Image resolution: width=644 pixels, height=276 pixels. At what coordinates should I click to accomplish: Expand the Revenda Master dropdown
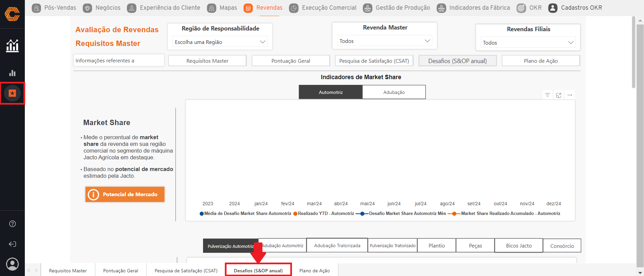[427, 41]
